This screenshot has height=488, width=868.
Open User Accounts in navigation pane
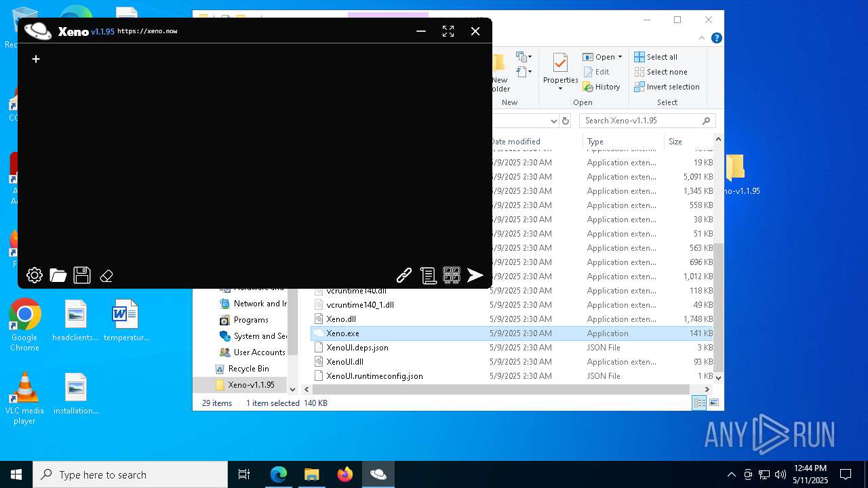tap(259, 352)
